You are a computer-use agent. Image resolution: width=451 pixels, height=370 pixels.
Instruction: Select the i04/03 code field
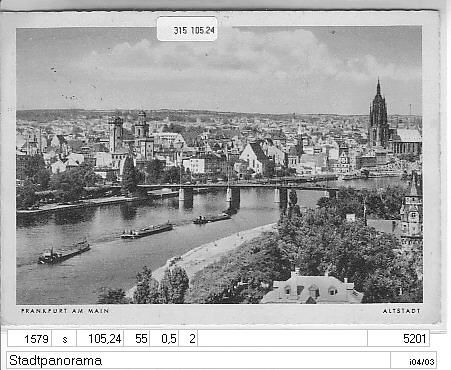[x=413, y=360]
